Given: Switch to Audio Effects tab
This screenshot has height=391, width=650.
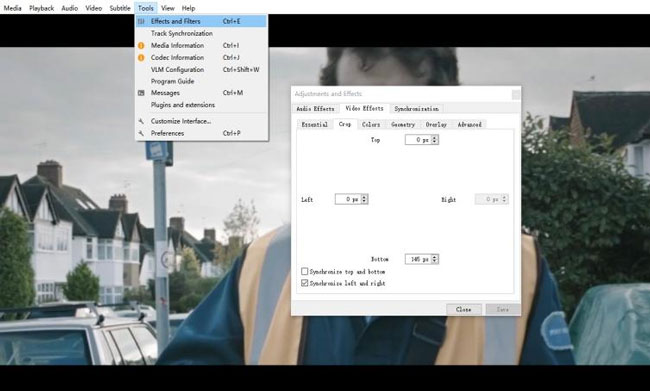Looking at the screenshot, I should pyautogui.click(x=315, y=109).
